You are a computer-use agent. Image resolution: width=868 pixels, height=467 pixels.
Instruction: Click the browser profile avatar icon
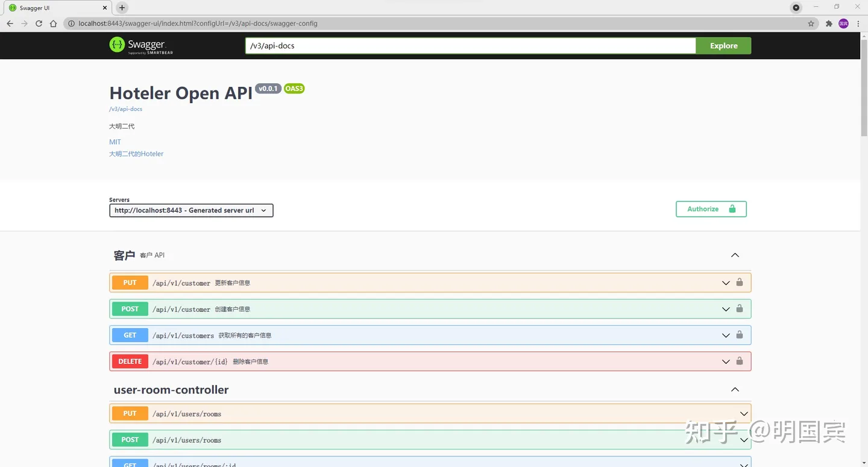(x=843, y=24)
